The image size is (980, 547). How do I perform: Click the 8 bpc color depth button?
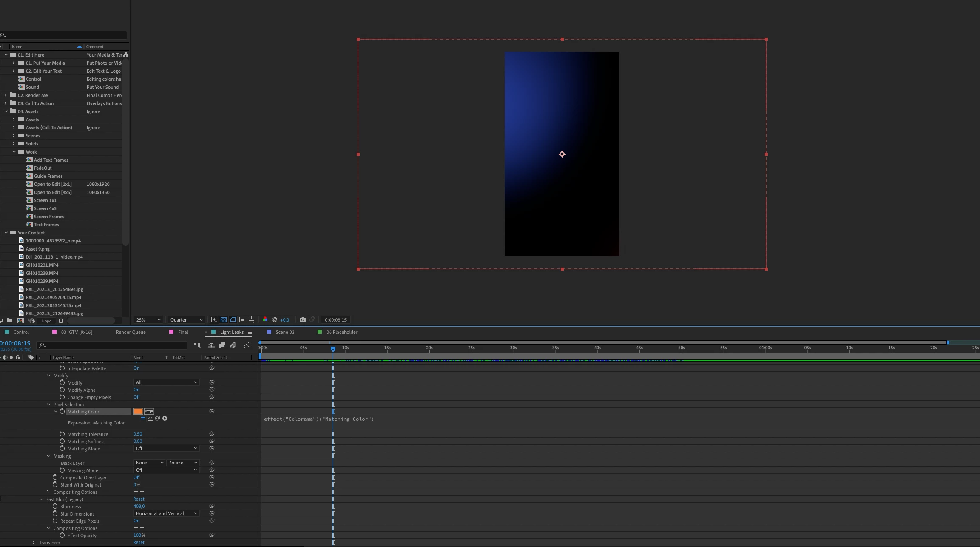(x=46, y=321)
